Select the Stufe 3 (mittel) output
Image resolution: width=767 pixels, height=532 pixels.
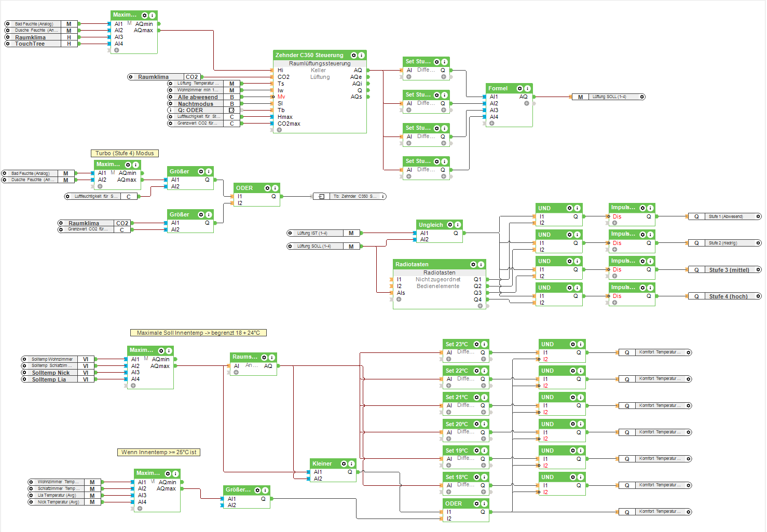(x=724, y=270)
